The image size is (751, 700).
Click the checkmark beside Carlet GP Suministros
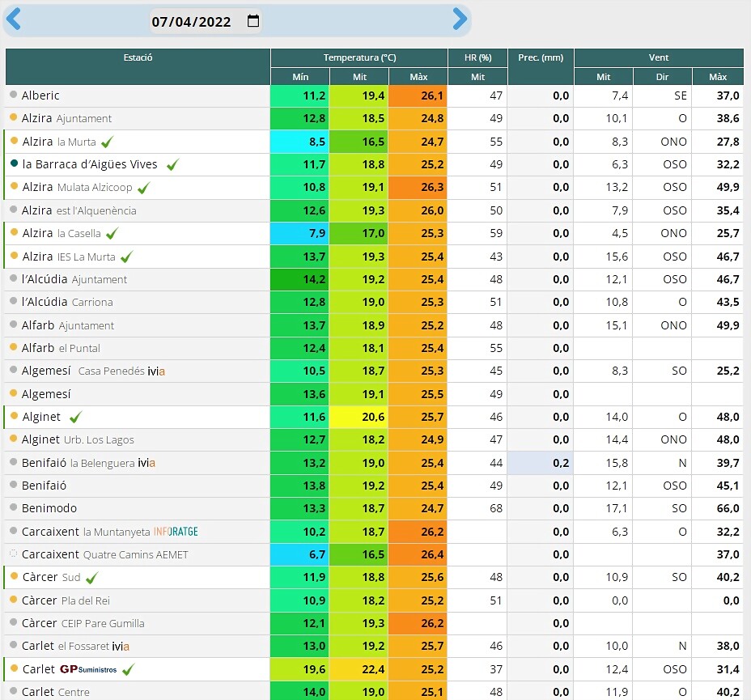pyautogui.click(x=129, y=669)
